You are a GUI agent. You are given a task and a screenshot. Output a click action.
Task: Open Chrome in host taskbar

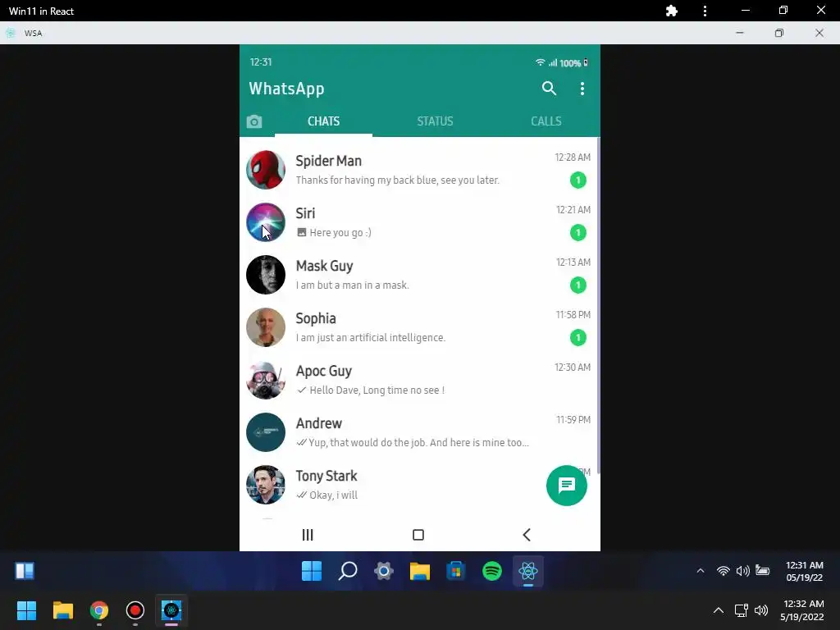click(99, 610)
